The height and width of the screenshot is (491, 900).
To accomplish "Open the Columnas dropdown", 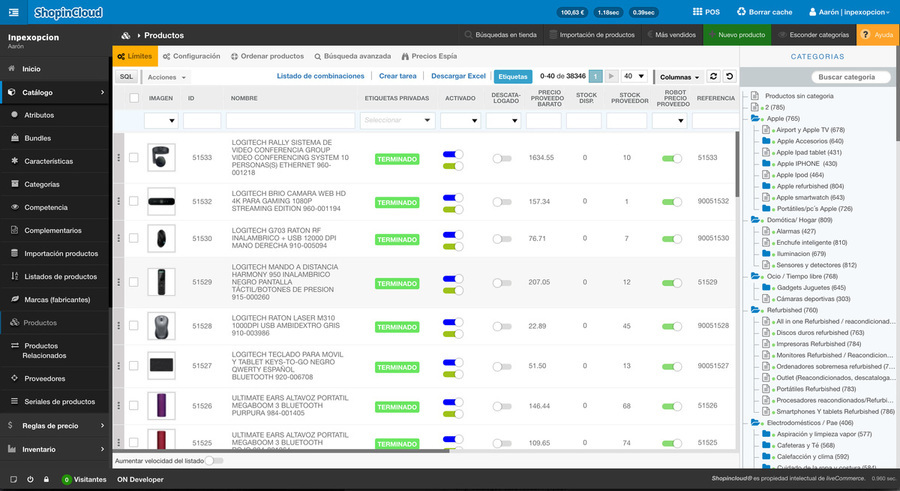I will [x=680, y=77].
